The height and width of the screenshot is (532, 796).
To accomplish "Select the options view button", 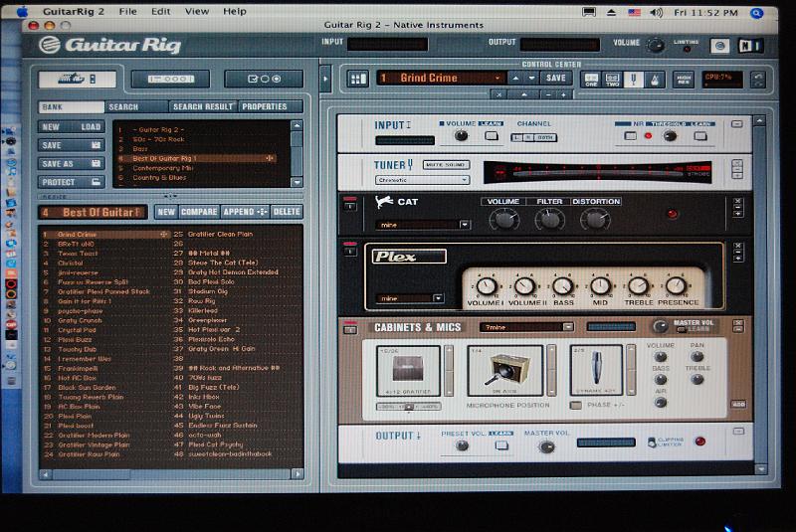I will [264, 80].
